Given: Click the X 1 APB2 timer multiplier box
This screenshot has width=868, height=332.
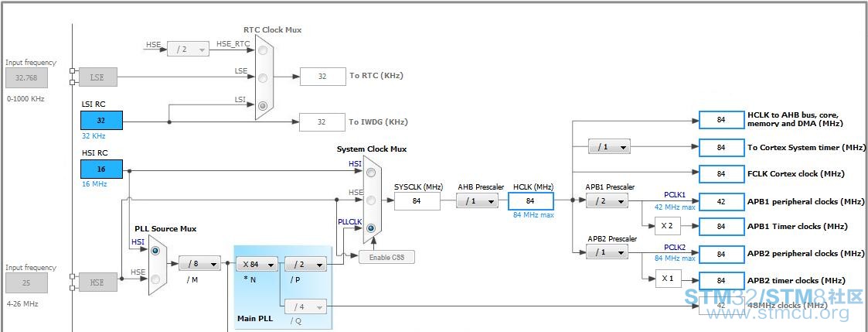Looking at the screenshot, I should coord(668,279).
